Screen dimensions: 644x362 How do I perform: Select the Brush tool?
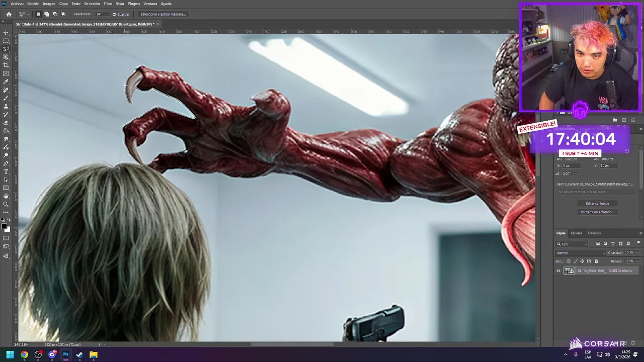click(6, 98)
